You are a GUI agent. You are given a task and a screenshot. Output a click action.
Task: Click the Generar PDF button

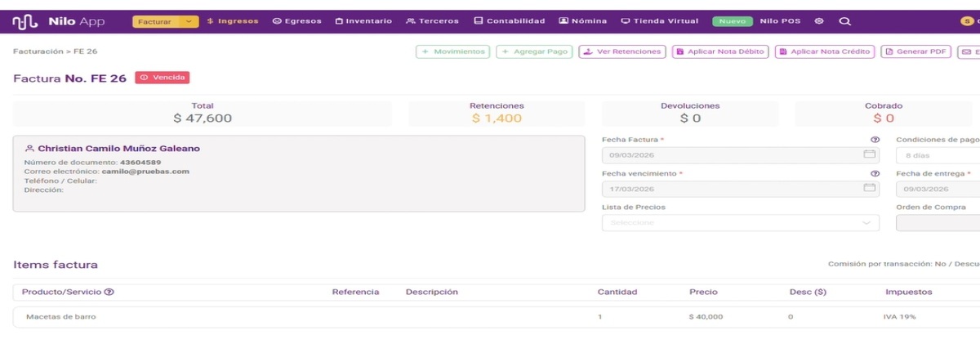pos(915,51)
